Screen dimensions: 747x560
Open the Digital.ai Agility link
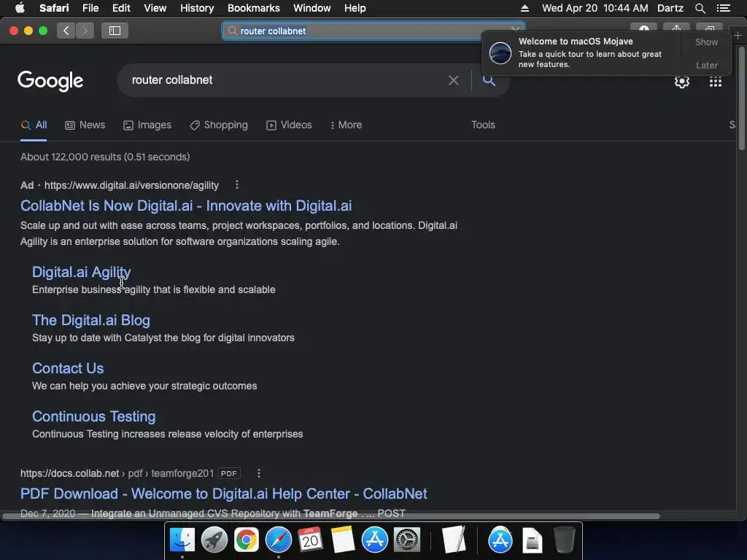[81, 272]
